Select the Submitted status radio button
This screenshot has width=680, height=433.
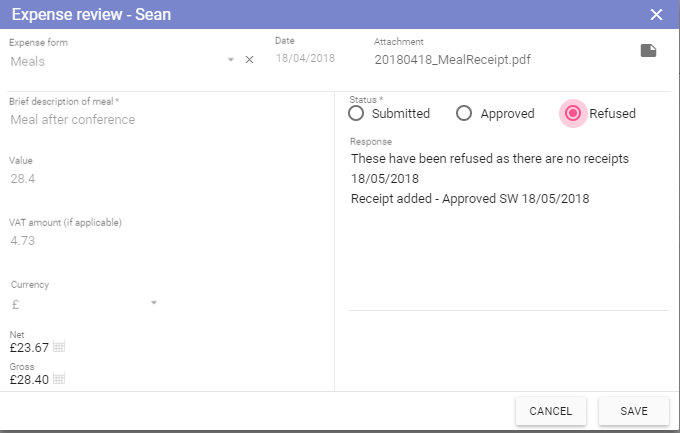click(357, 114)
